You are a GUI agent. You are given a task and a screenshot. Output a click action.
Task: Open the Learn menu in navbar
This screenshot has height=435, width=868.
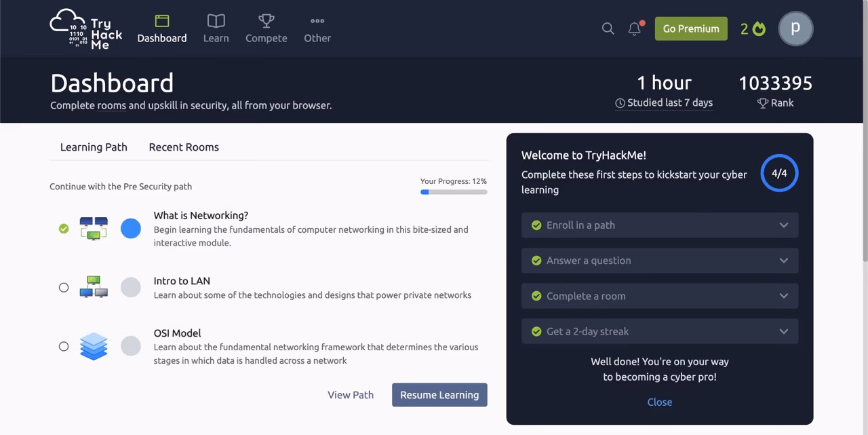coord(216,29)
